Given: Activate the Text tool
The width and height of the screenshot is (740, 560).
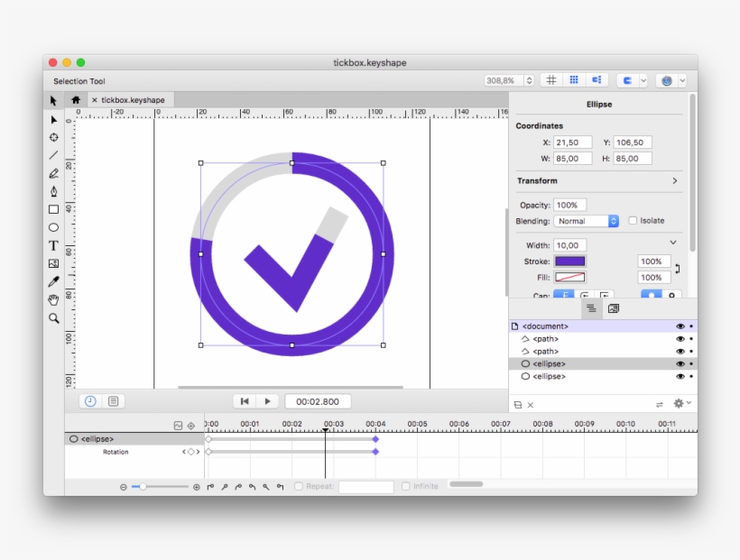Looking at the screenshot, I should click(54, 245).
